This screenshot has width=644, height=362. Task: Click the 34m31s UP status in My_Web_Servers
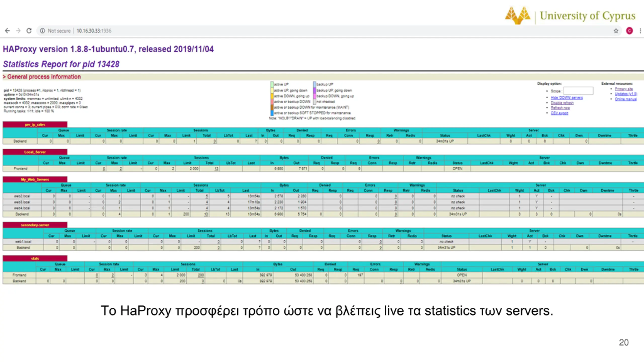pos(458,214)
